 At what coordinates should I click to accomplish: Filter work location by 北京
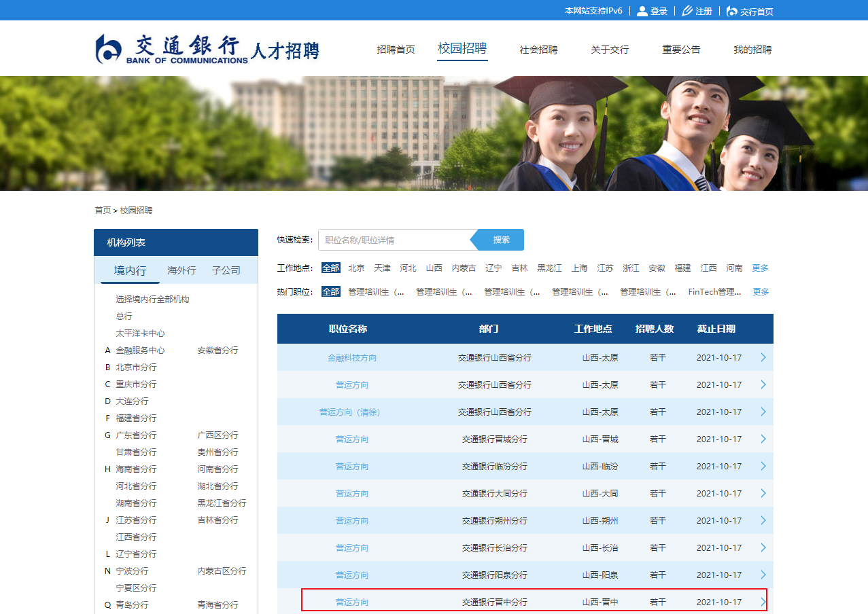pyautogui.click(x=356, y=268)
